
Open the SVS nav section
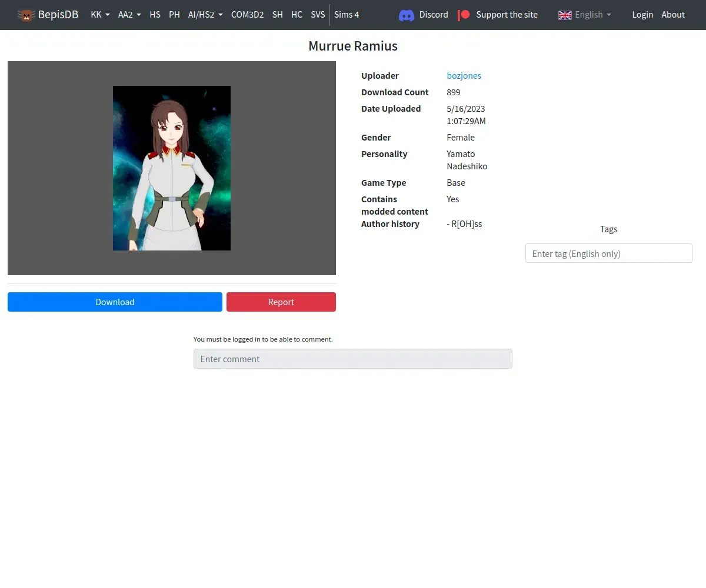[318, 15]
